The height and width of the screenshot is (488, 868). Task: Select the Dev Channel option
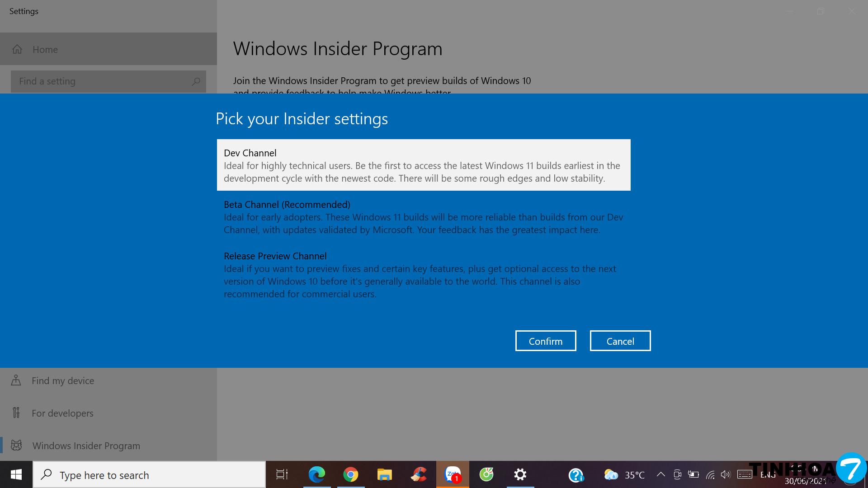point(423,165)
